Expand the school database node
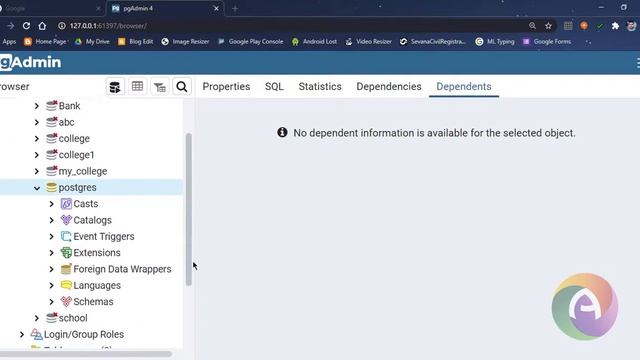This screenshot has height=360, width=640. [x=37, y=318]
